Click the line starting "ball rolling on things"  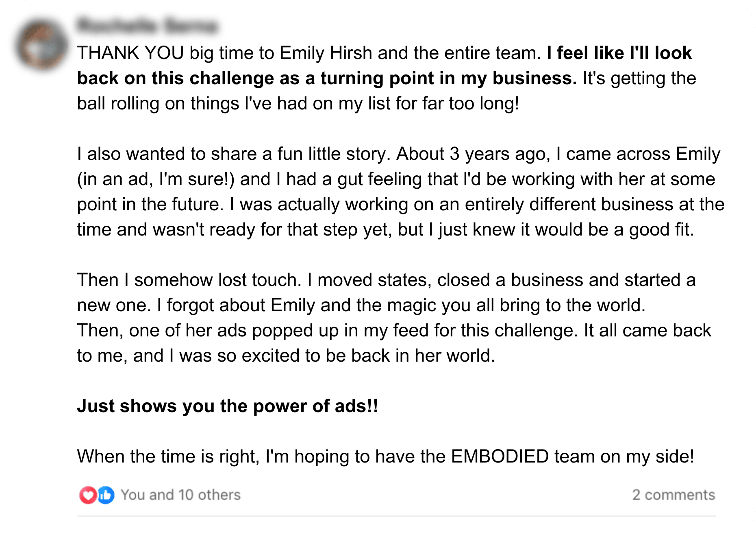(x=298, y=104)
